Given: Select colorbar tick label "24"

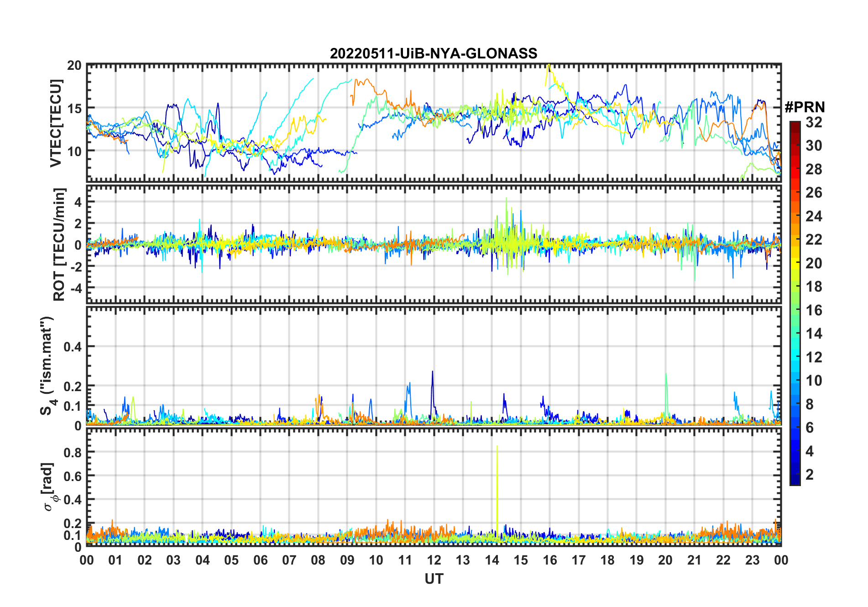Looking at the screenshot, I should tap(814, 216).
